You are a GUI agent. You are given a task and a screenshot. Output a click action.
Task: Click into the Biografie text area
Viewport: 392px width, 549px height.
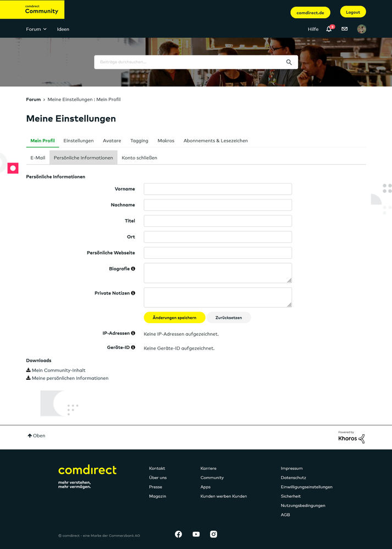[x=218, y=273]
